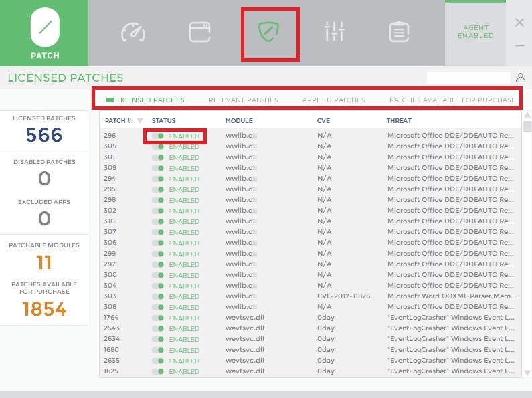532x398 pixels.
Task: Click the patch list scrollbar down arrow
Action: tap(527, 373)
